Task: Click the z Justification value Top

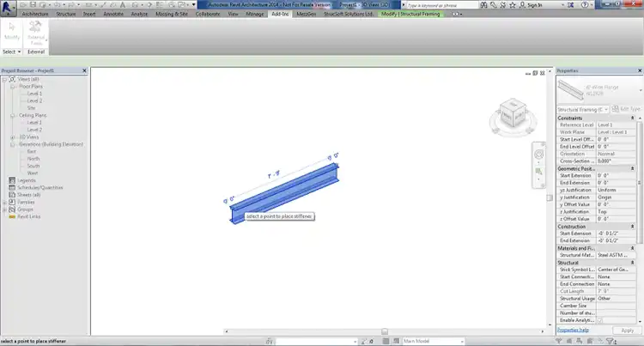Action: coord(616,212)
